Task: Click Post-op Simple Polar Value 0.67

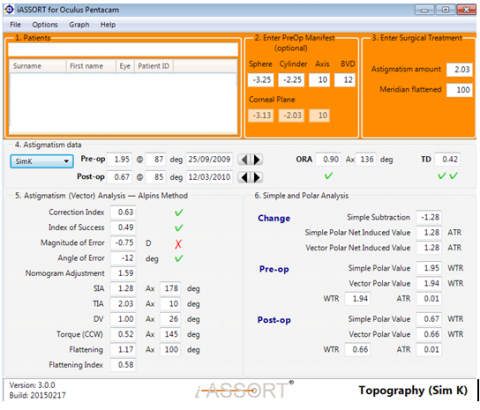Action: point(429,319)
